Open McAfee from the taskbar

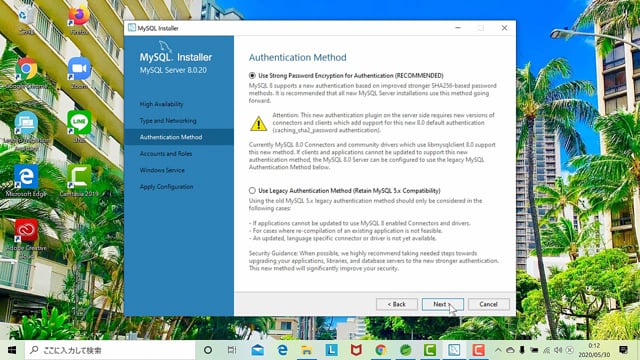356,350
